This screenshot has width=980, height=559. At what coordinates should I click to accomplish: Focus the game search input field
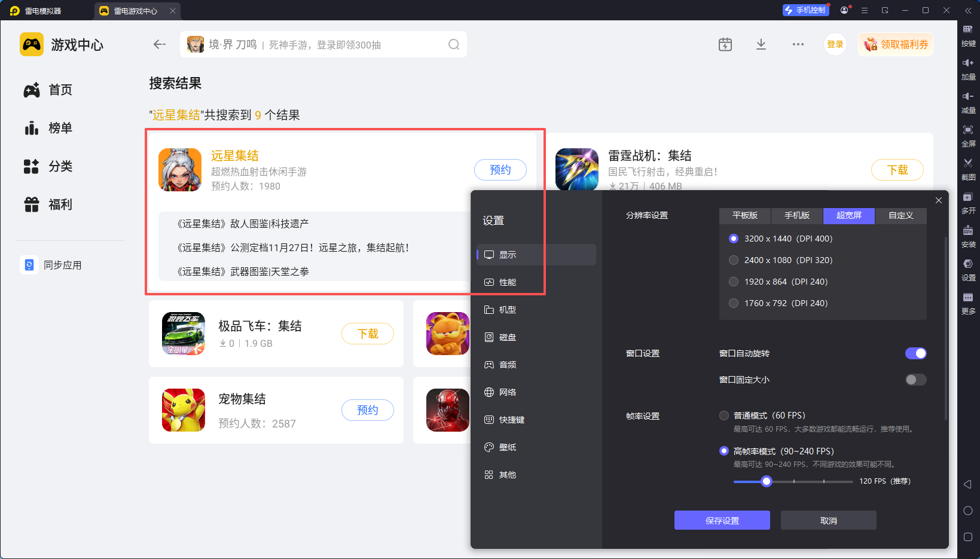(x=323, y=44)
